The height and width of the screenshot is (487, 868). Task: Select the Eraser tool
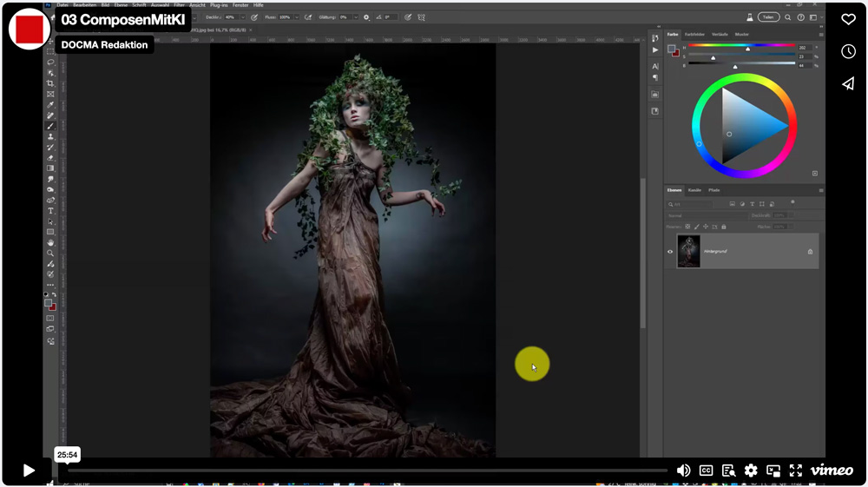50,158
